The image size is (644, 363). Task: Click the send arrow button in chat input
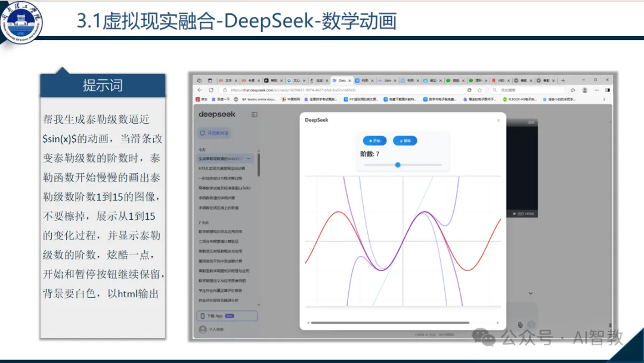pos(531,325)
